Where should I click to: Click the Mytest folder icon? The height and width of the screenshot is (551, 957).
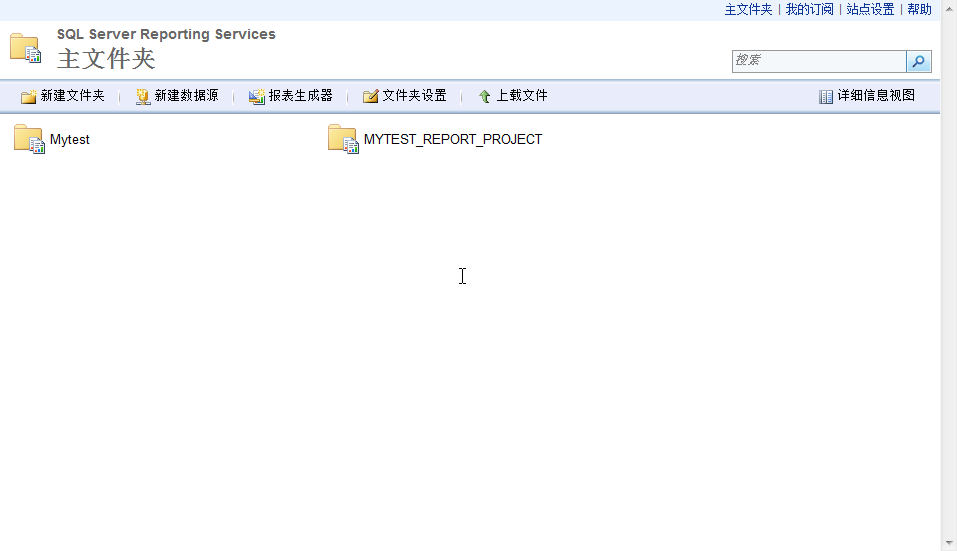(x=29, y=139)
